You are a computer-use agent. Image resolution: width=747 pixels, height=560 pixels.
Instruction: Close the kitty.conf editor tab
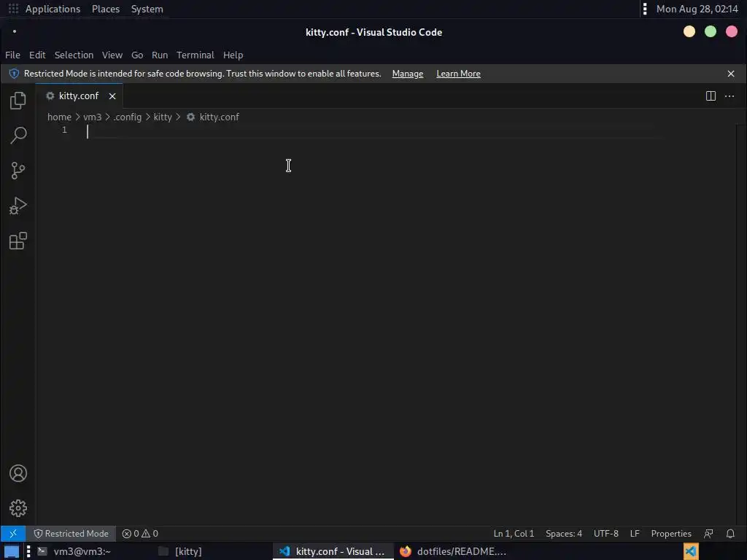[x=112, y=96]
